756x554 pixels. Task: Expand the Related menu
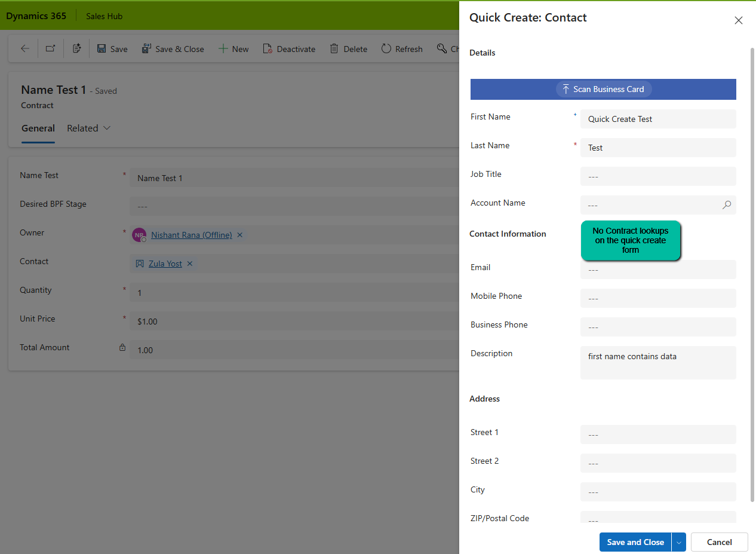pyautogui.click(x=88, y=128)
